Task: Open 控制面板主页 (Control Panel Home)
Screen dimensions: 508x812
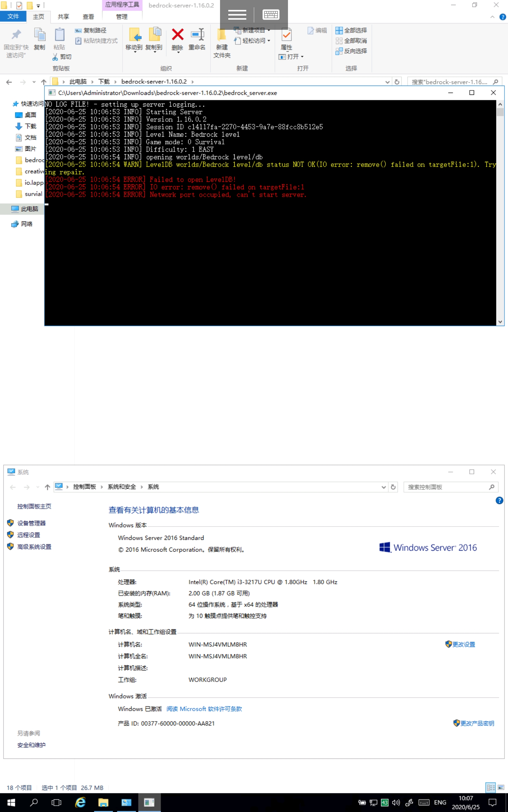Action: tap(34, 506)
